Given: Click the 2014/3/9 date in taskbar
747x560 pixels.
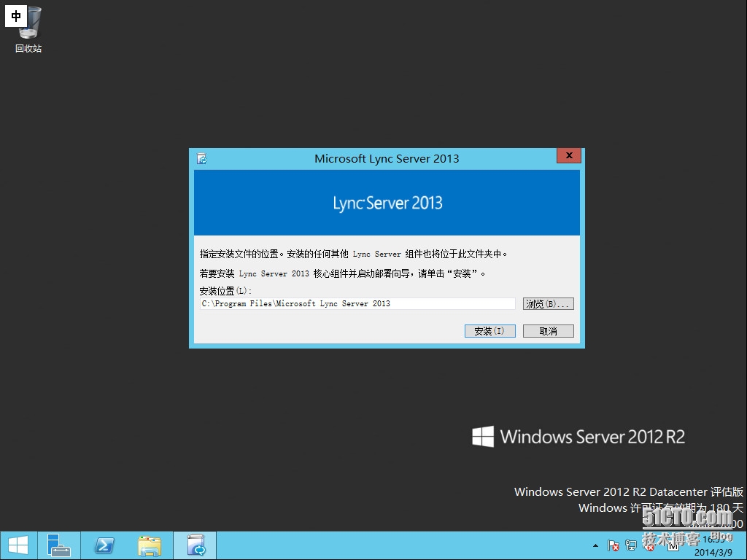Looking at the screenshot, I should tap(713, 553).
